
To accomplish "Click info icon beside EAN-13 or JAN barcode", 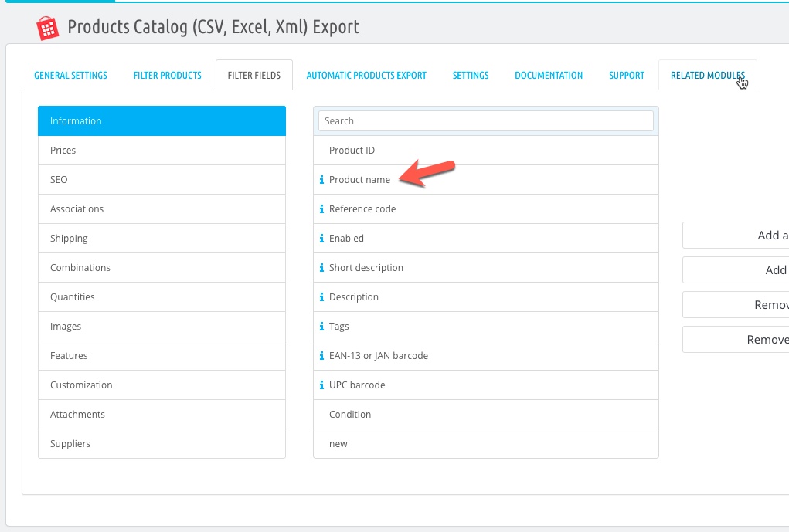I will (x=321, y=355).
